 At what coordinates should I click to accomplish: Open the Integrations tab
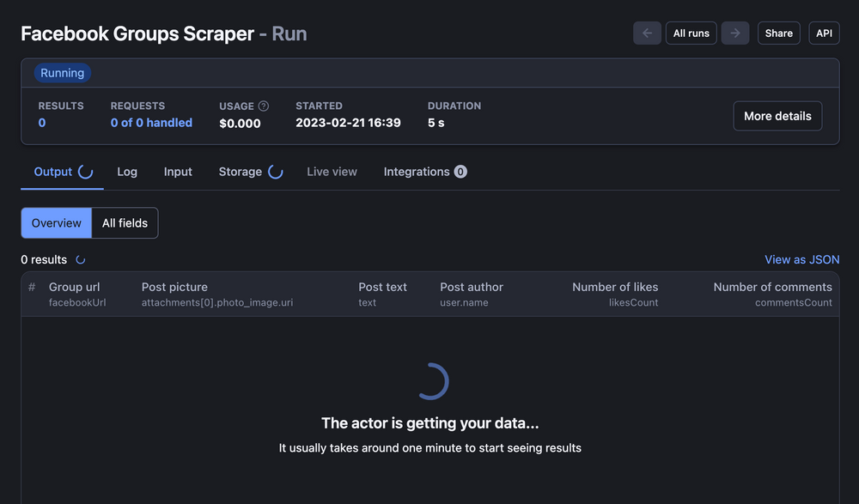click(417, 172)
